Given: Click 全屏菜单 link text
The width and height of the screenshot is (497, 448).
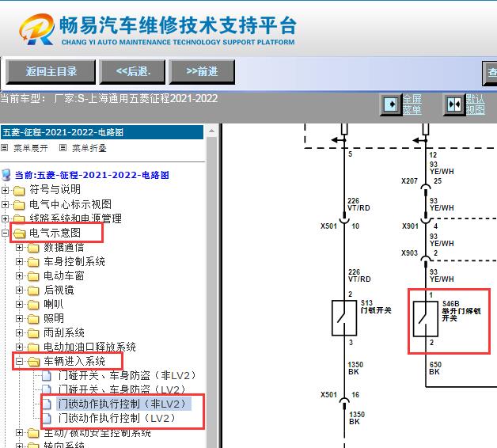Looking at the screenshot, I should click(412, 104).
